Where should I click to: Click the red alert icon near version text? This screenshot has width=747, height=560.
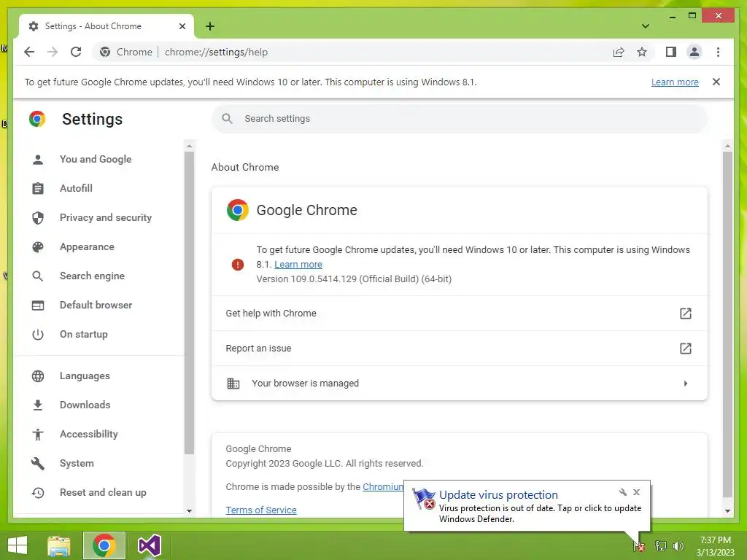[237, 264]
